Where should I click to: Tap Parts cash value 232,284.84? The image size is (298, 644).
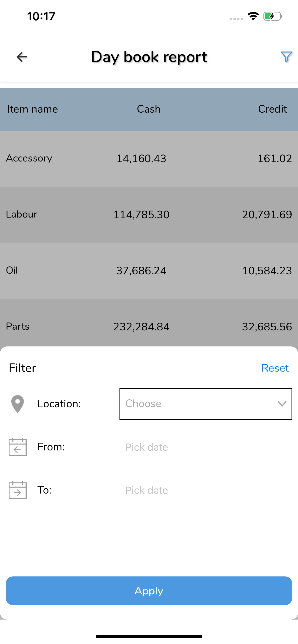141,327
